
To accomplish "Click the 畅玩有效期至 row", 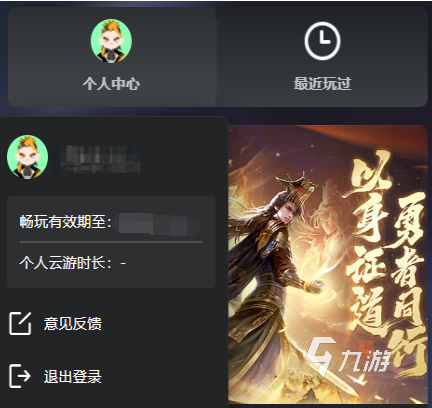I will (x=110, y=222).
